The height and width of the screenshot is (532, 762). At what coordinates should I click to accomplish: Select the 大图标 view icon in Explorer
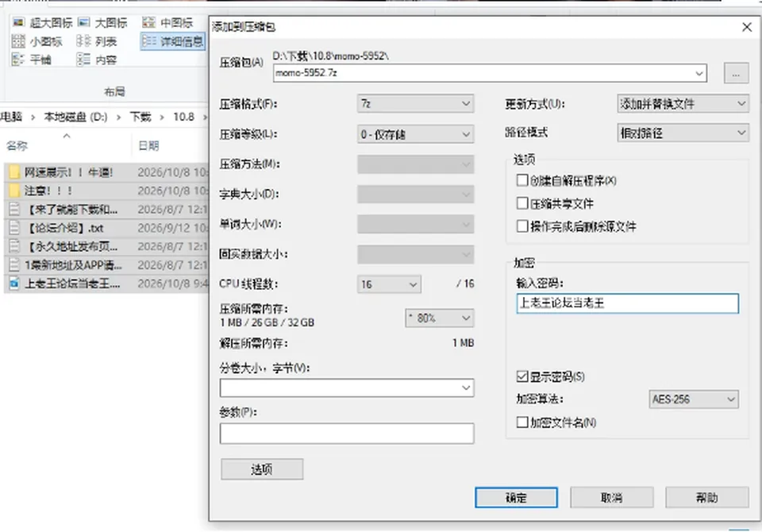(x=83, y=22)
